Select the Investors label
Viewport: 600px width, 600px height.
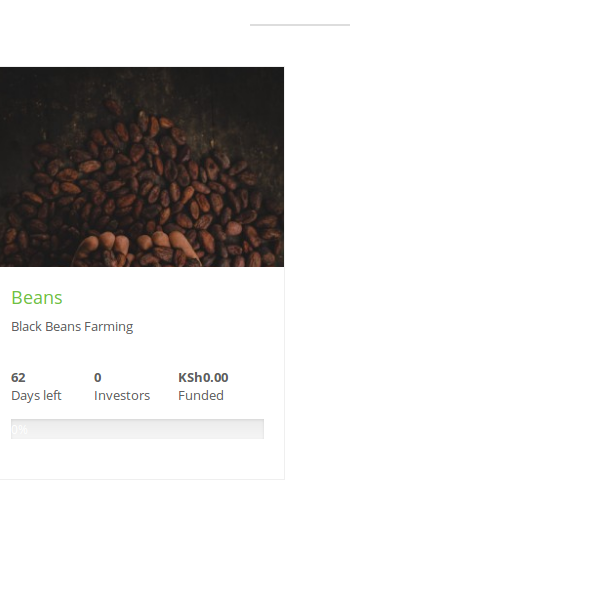coord(122,395)
